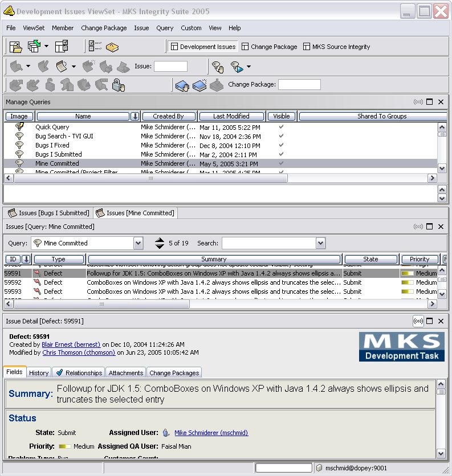Click the priority color bar in row 59593
This screenshot has width=452, height=476.
[408, 292]
